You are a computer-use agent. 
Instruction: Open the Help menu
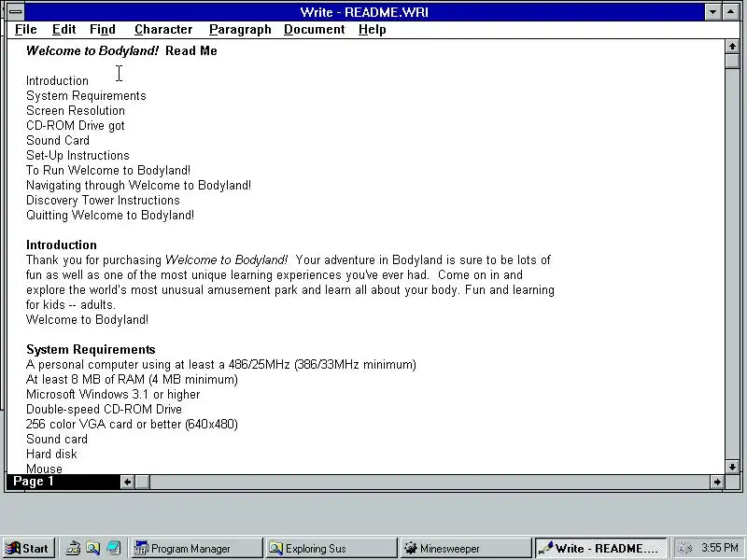point(372,30)
